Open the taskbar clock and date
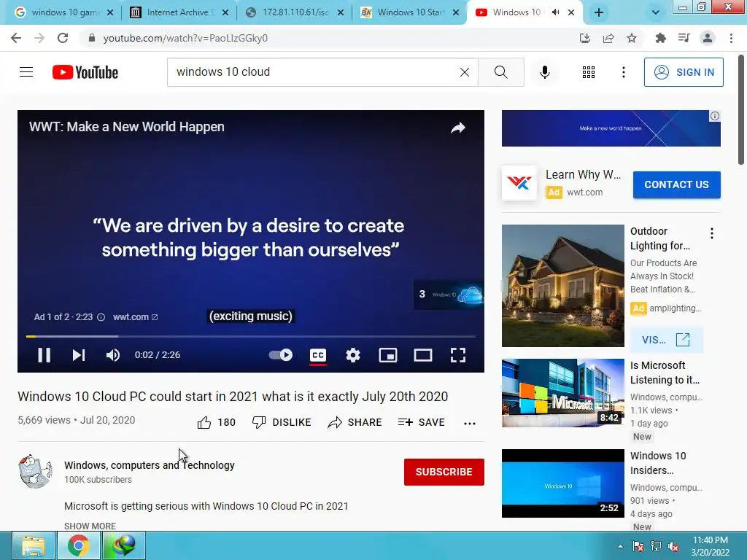747x560 pixels. click(x=711, y=546)
